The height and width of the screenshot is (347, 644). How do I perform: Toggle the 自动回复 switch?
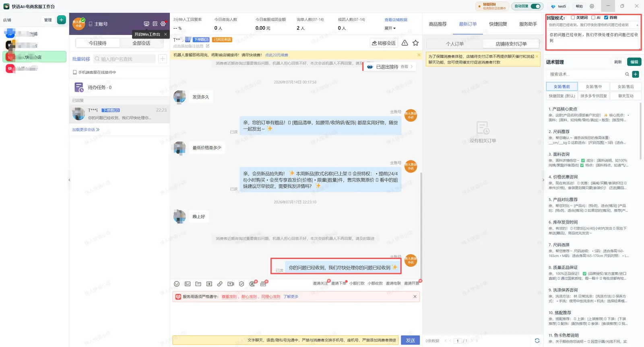(x=535, y=6)
